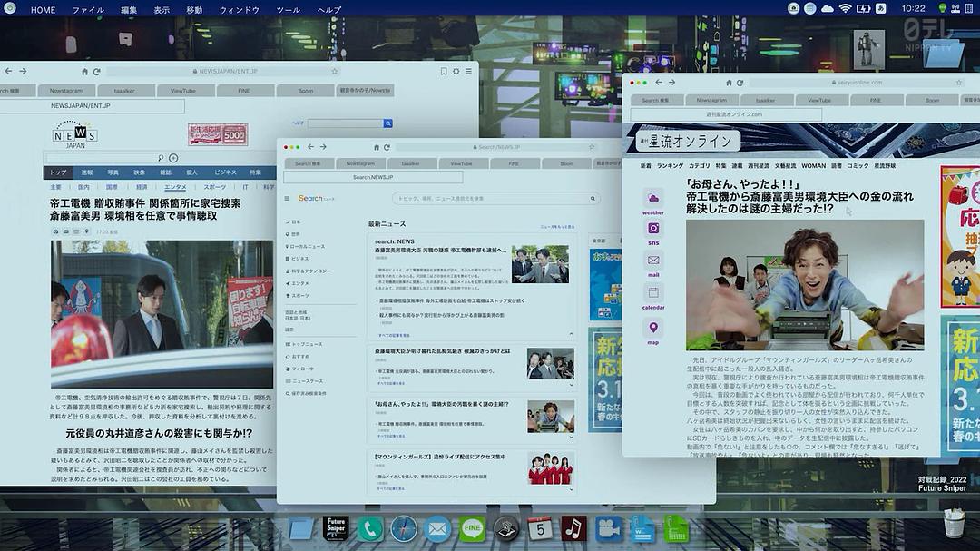Click circled plus icon beside NEWS JAPAN search
The width and height of the screenshot is (980, 551).
[x=173, y=158]
